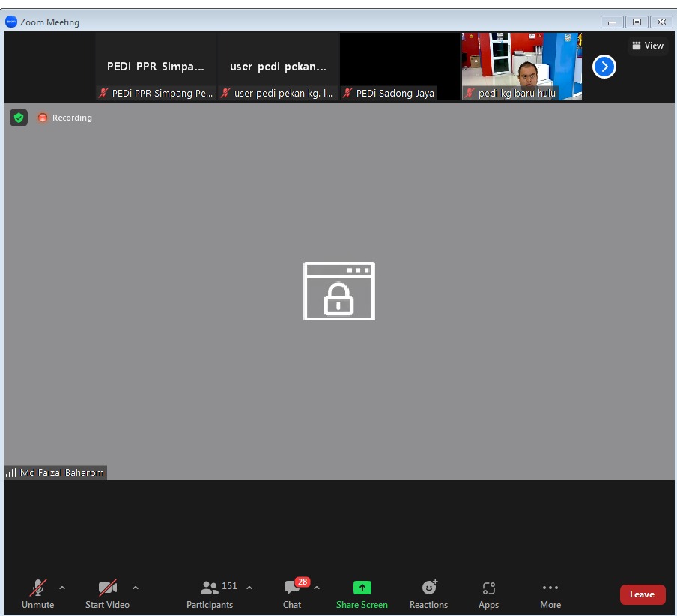Select the PEDi Sadong Jaya participant tile
Screen dimensions: 677x616
[x=399, y=66]
